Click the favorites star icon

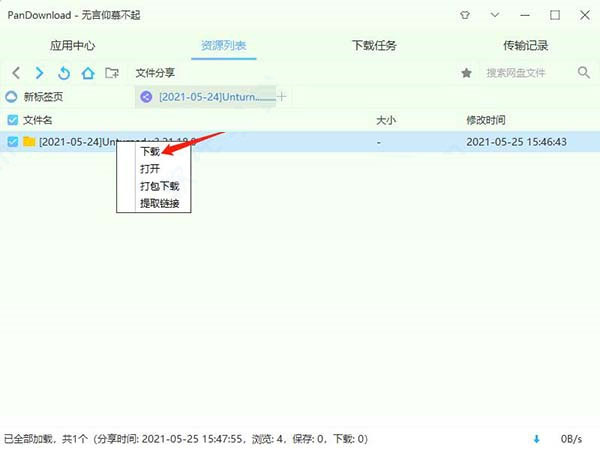click(466, 73)
